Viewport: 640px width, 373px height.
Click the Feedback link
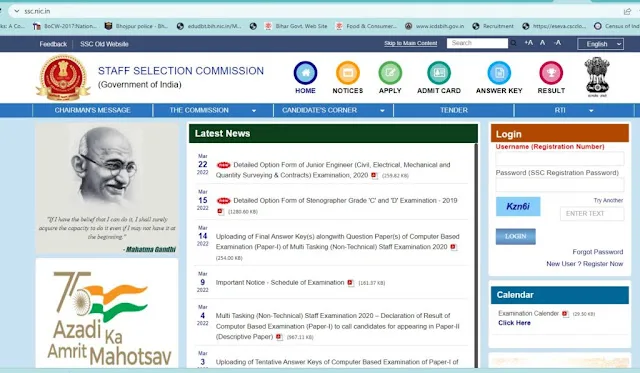[53, 44]
